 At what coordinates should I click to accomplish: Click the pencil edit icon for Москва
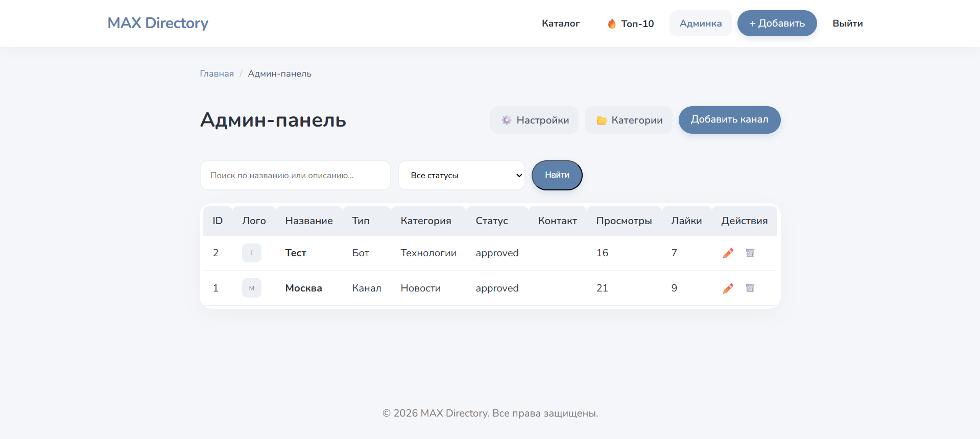point(728,288)
